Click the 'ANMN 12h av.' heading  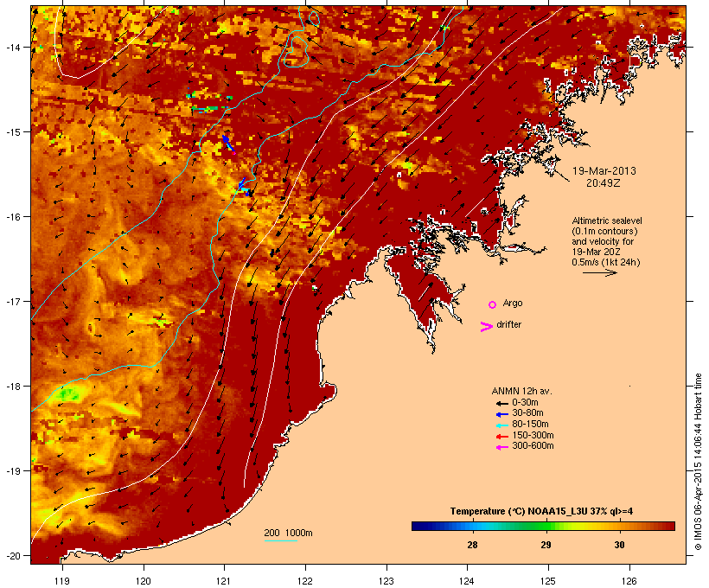[521, 391]
